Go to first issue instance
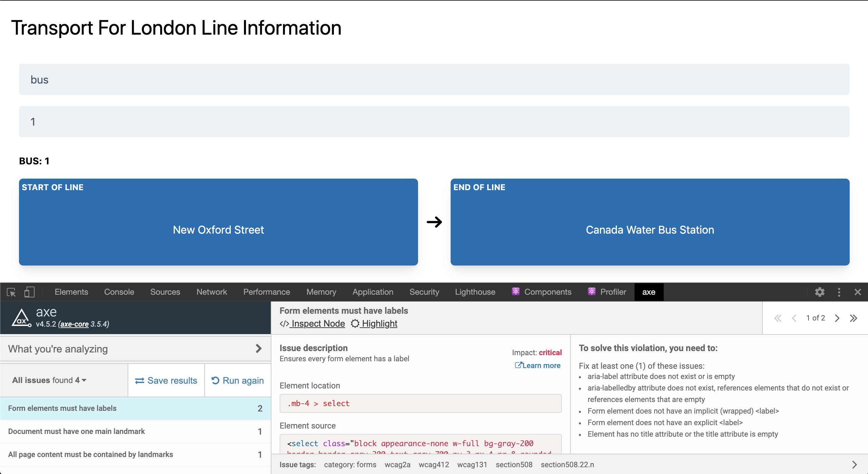Screen dimensions: 868x474 [778, 318]
